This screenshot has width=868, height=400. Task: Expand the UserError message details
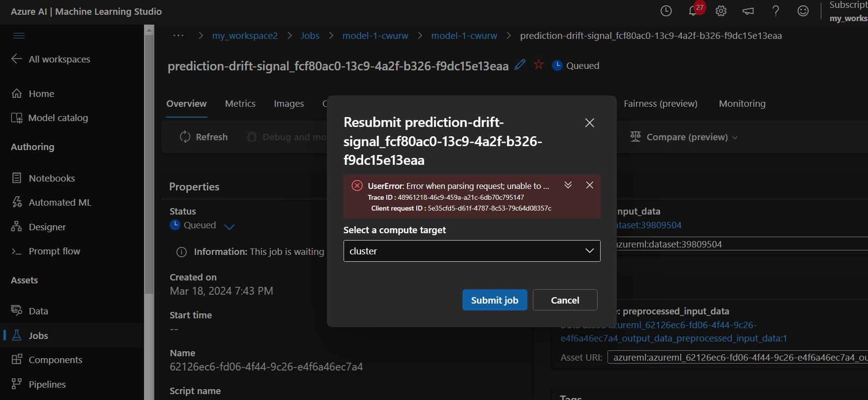568,185
